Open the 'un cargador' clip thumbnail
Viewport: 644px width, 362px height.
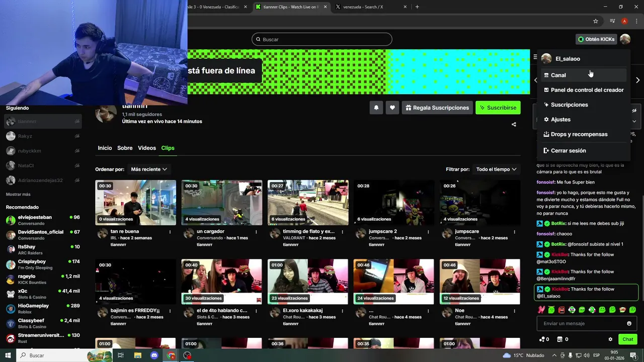(x=222, y=203)
